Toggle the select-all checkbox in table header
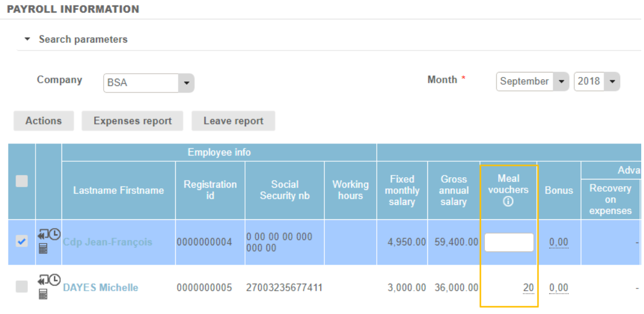This screenshot has width=644, height=314. (22, 181)
